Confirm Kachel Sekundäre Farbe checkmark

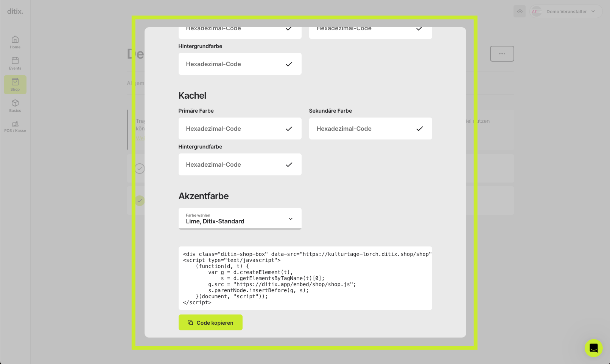(420, 129)
